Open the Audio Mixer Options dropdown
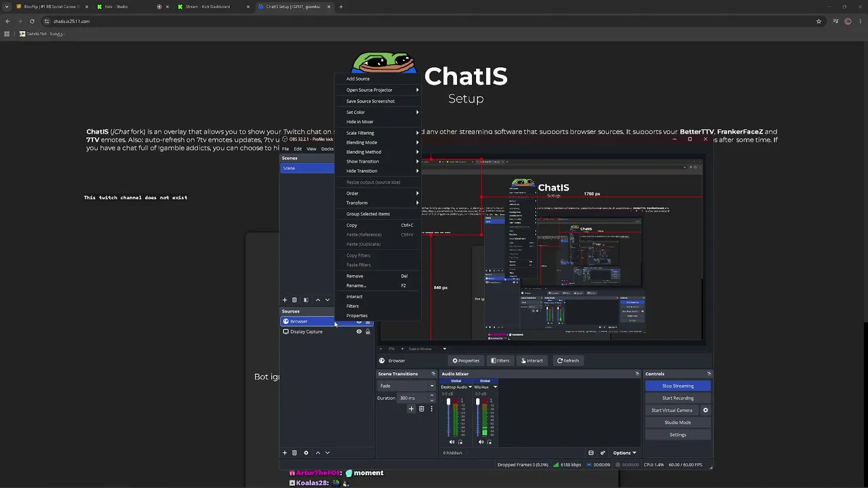The image size is (868, 488). pyautogui.click(x=624, y=453)
